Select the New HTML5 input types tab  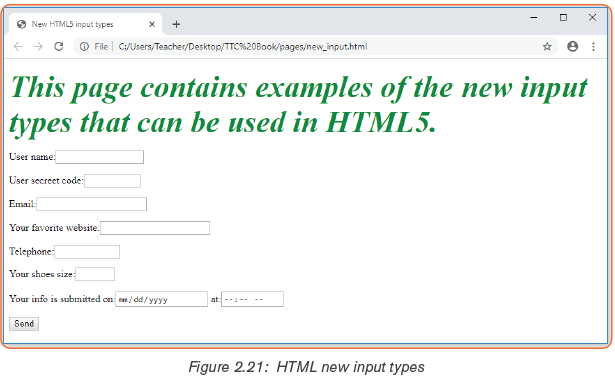pos(85,24)
